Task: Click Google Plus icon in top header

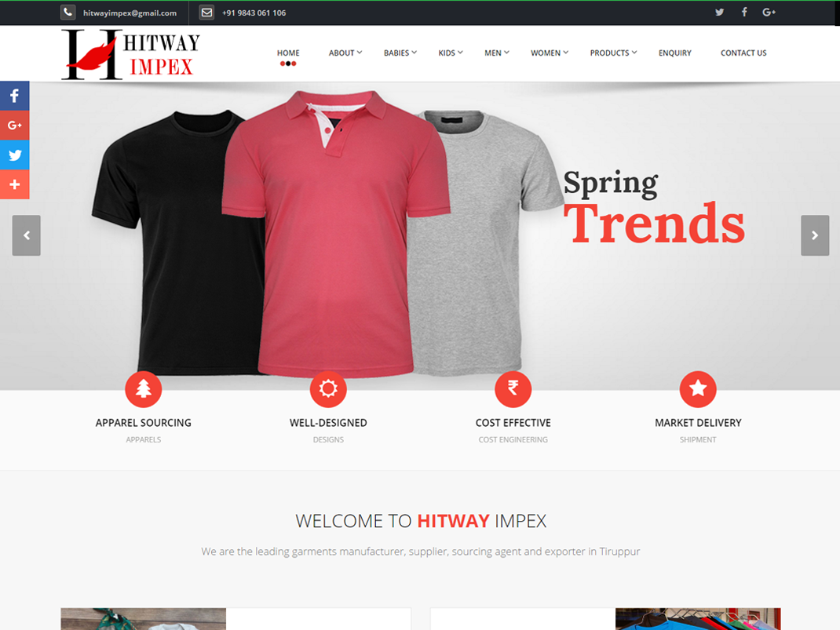Action: [769, 13]
